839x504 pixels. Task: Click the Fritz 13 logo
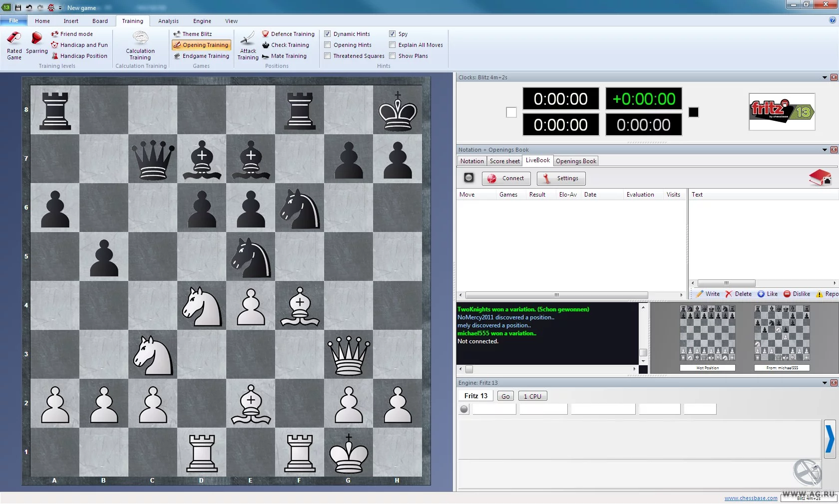(782, 112)
